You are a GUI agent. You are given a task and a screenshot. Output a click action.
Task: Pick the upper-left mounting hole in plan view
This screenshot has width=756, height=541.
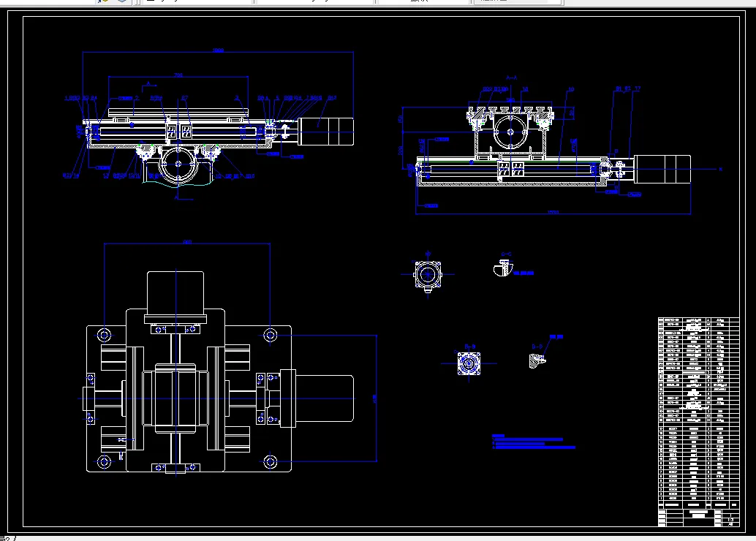[x=104, y=335]
